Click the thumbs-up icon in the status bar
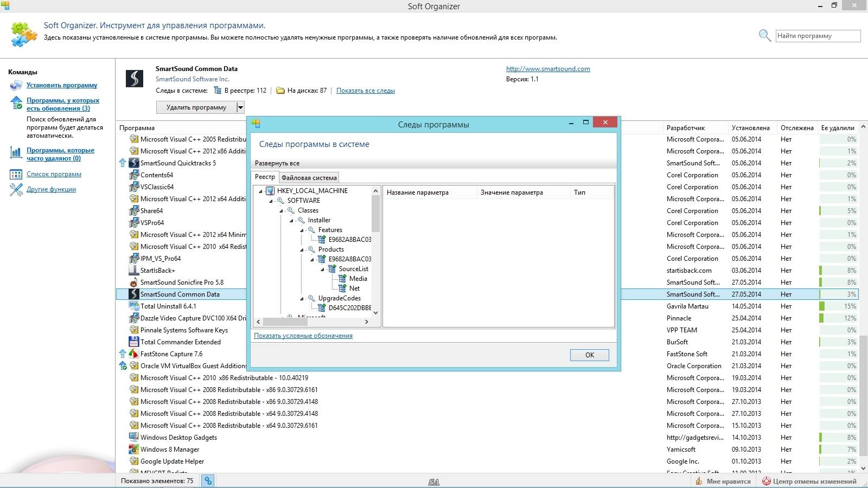The width and height of the screenshot is (868, 488). [699, 481]
